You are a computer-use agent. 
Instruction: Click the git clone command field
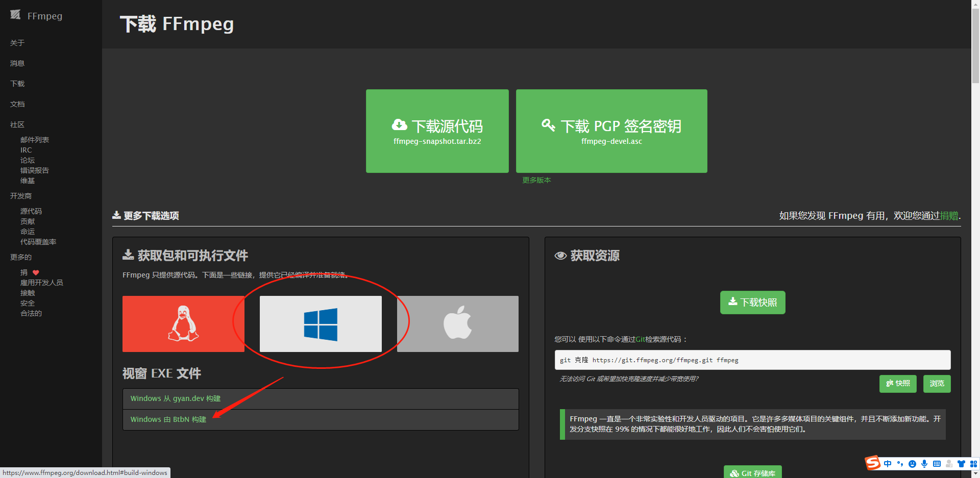pyautogui.click(x=752, y=360)
